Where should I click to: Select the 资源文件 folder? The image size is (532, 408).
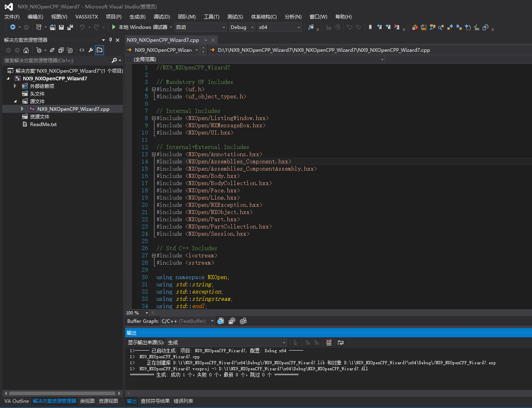point(40,116)
